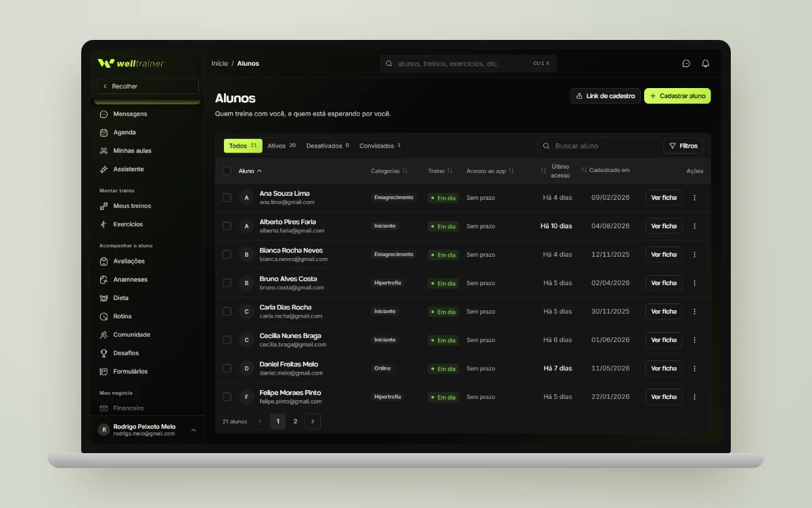Open the Assistente sparkle icon
Viewport: 812px width, 508px height.
(x=104, y=169)
